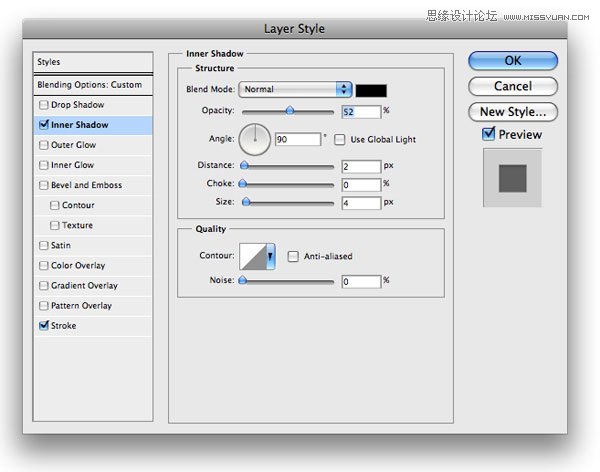Toggle Use Global Light checkbox

340,139
